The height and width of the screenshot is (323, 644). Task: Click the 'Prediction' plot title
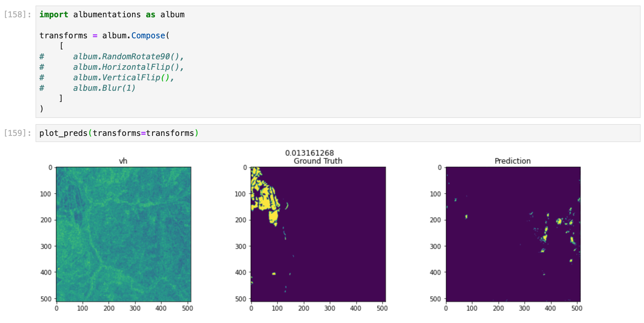(x=513, y=161)
